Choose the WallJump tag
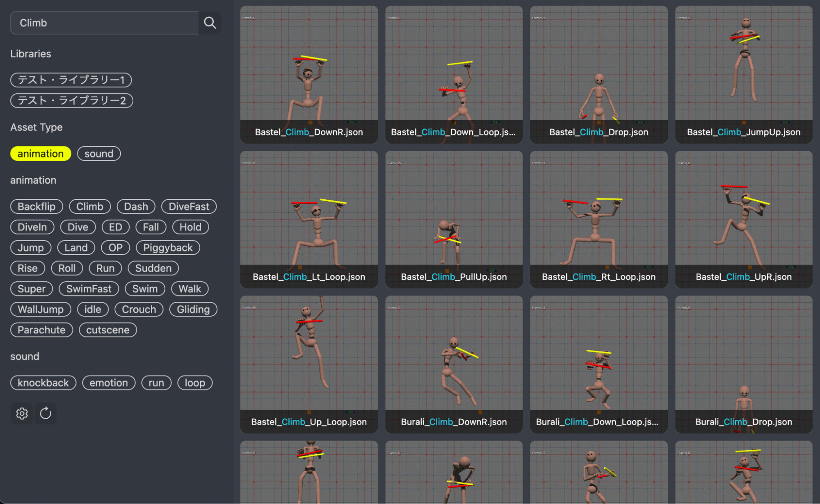This screenshot has width=820, height=504. (x=41, y=309)
